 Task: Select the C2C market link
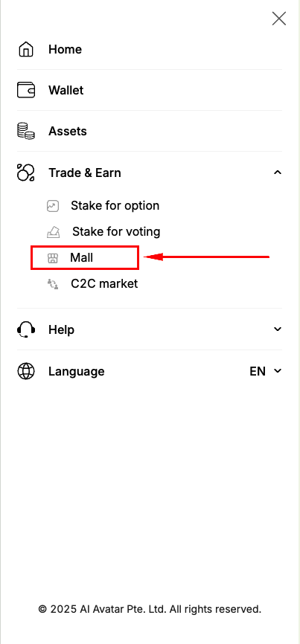(x=104, y=283)
